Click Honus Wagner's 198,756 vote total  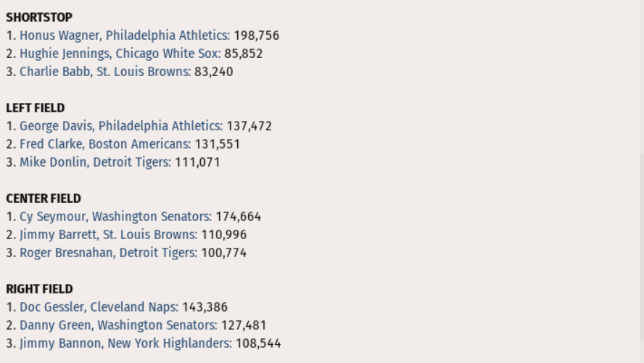point(256,36)
